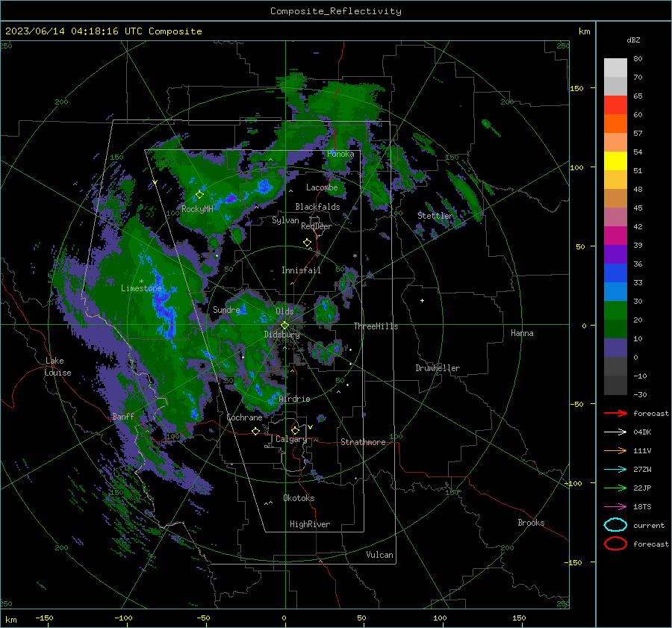
Task: Click the Blackfalds city label
Action: point(317,207)
